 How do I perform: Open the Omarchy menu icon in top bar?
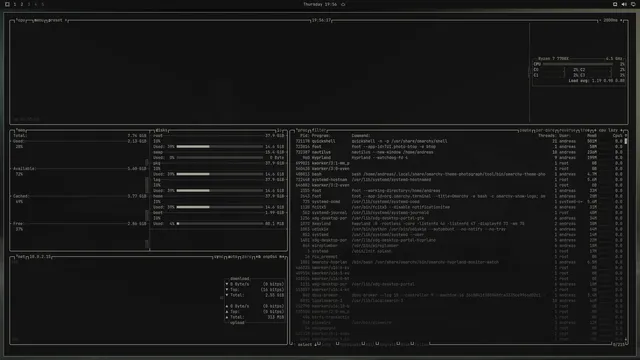(7, 4)
